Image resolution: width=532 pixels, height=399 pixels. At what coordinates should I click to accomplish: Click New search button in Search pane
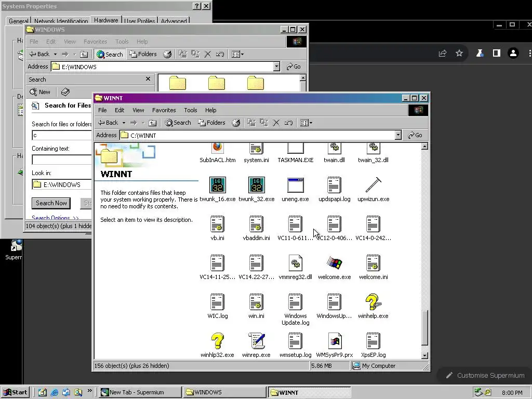pos(40,92)
